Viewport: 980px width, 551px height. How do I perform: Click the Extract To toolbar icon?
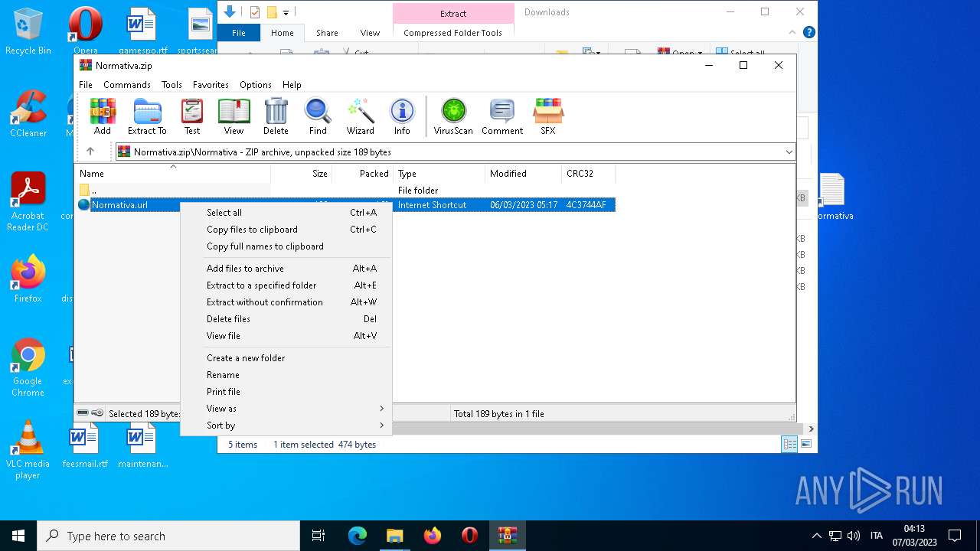pyautogui.click(x=147, y=117)
